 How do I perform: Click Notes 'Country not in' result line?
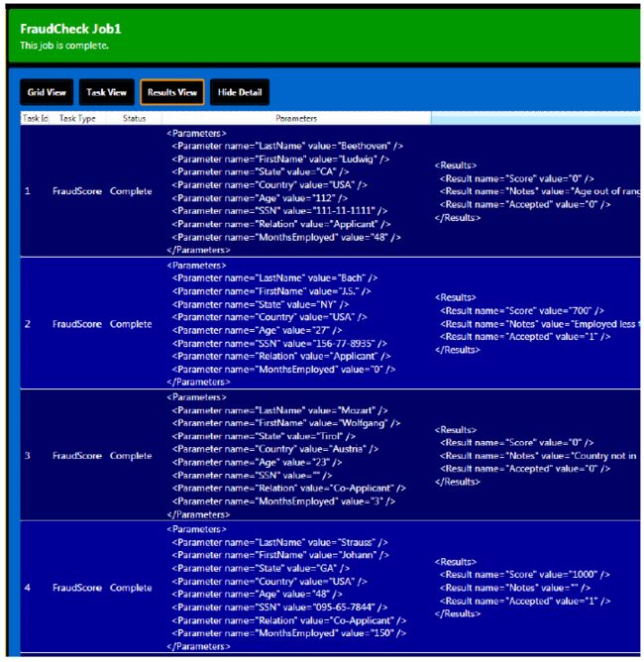click(539, 456)
